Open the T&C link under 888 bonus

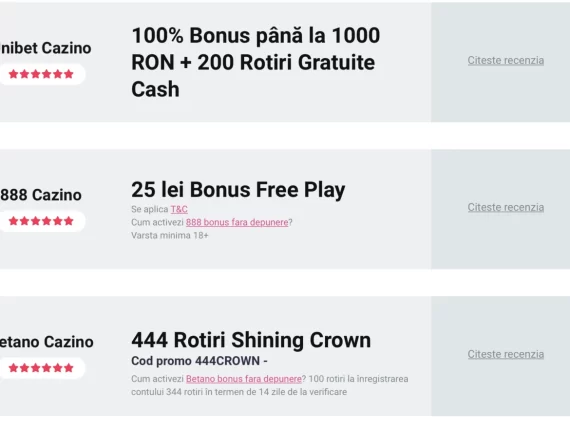[179, 209]
